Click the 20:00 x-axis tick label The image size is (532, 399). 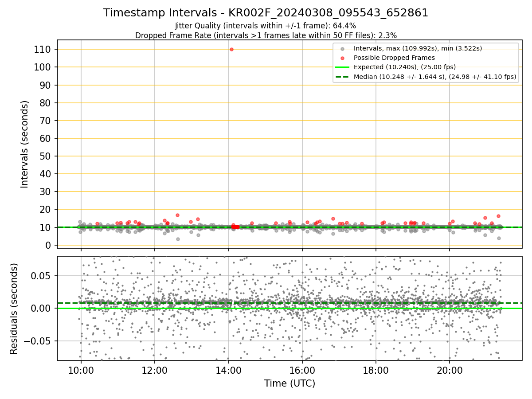450,371
